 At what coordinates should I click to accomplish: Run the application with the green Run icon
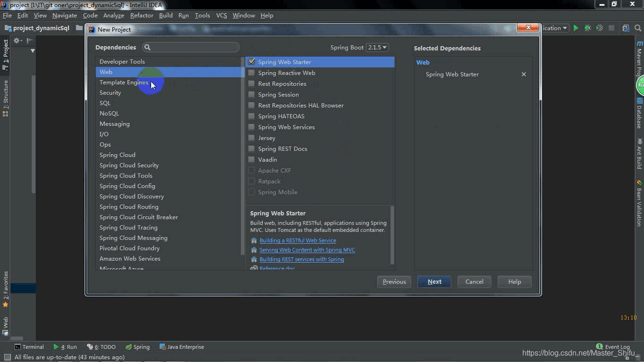click(576, 28)
